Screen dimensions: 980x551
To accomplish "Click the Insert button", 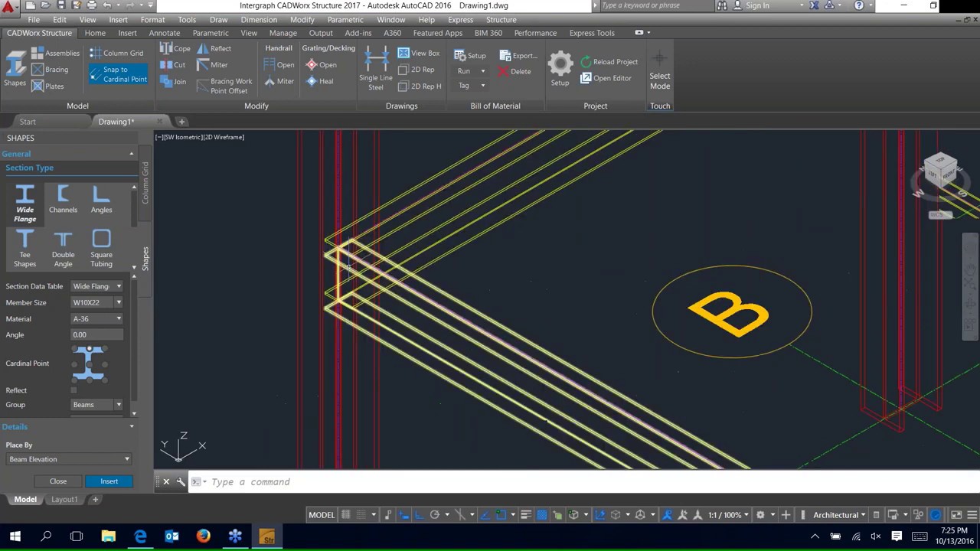I will pos(109,481).
